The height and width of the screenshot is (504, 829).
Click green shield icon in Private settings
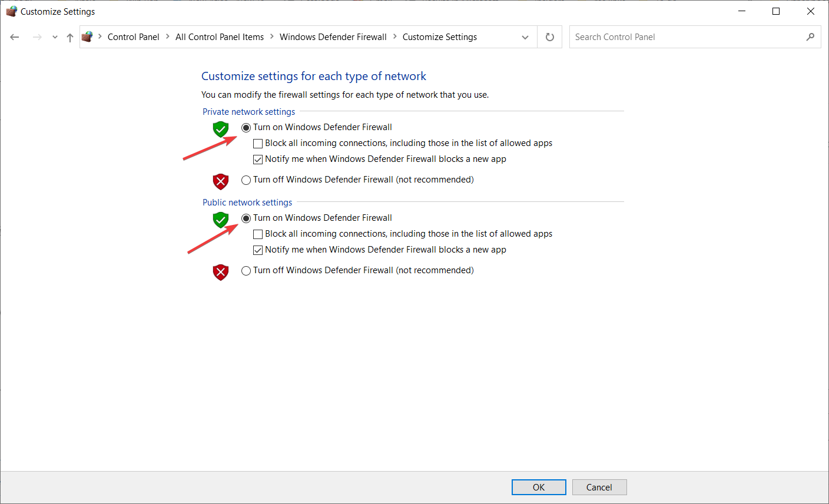(221, 129)
